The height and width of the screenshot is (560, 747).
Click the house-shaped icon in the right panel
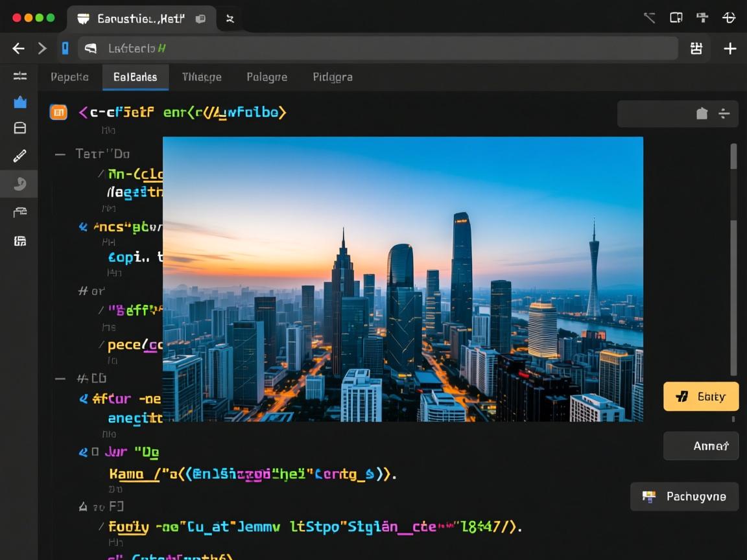702,114
